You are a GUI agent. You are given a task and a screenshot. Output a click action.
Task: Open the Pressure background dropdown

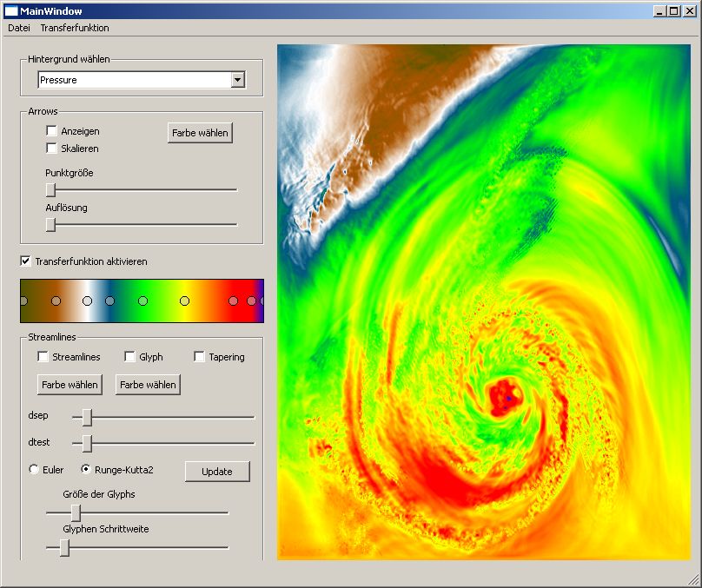tap(237, 80)
